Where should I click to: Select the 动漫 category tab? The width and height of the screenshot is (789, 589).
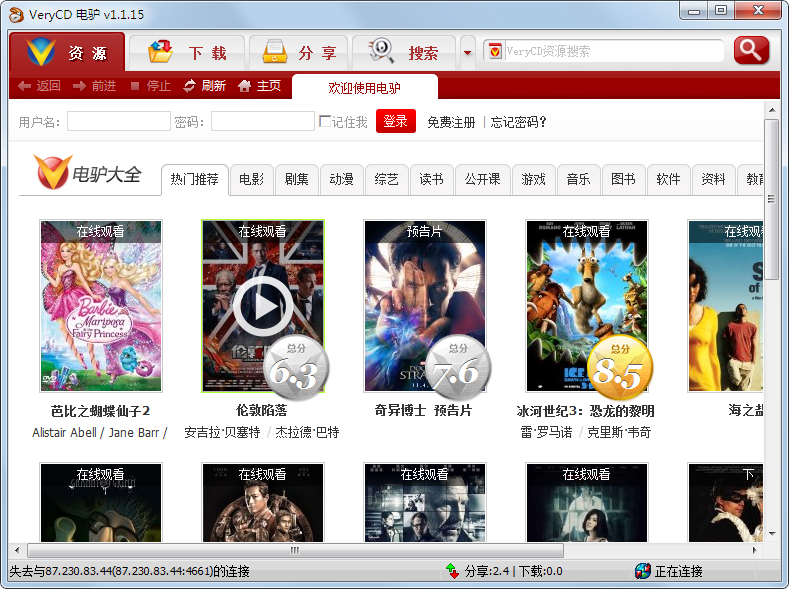342,180
